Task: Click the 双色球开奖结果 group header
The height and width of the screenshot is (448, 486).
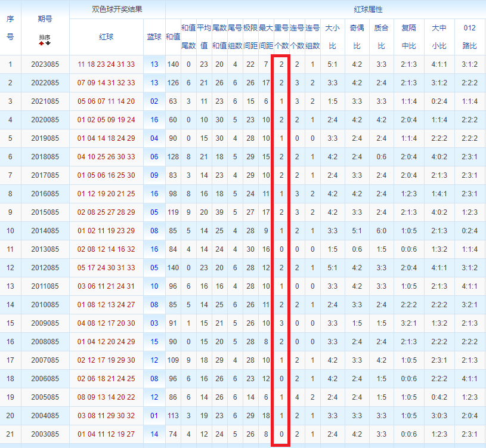Action: click(x=117, y=10)
